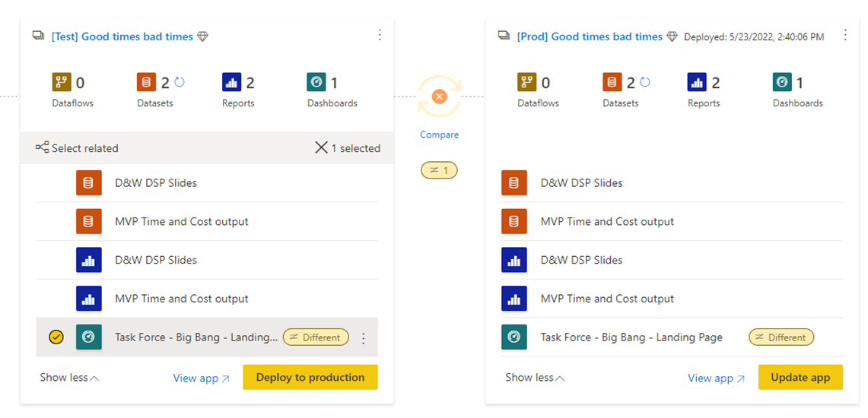Open the Test stage more options menu
The height and width of the screenshot is (418, 868).
pos(380,36)
